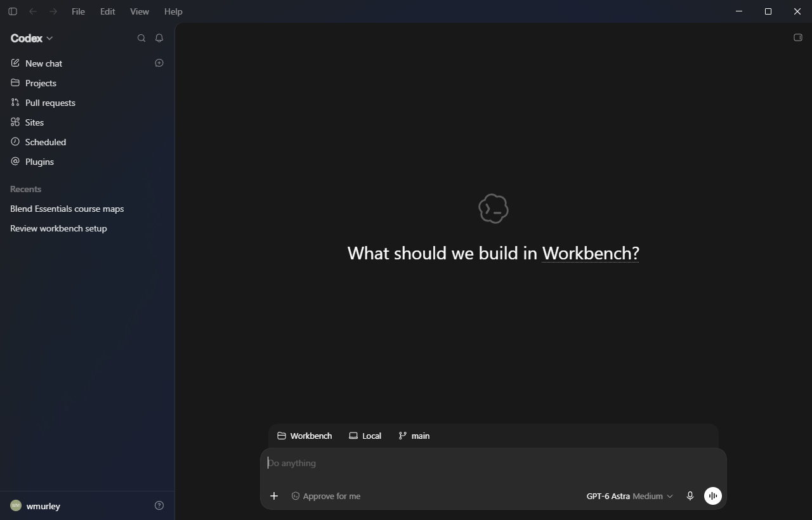Open search in the sidebar
The height and width of the screenshot is (520, 812).
tap(141, 38)
